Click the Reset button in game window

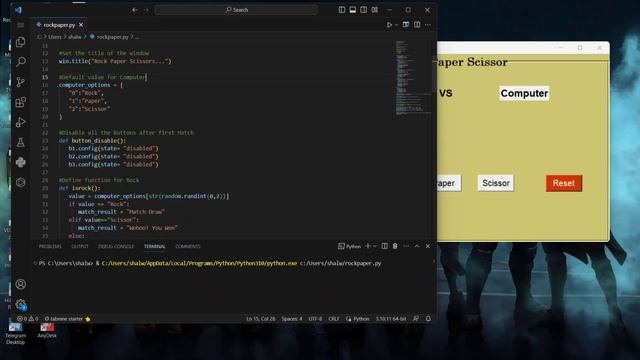click(564, 183)
